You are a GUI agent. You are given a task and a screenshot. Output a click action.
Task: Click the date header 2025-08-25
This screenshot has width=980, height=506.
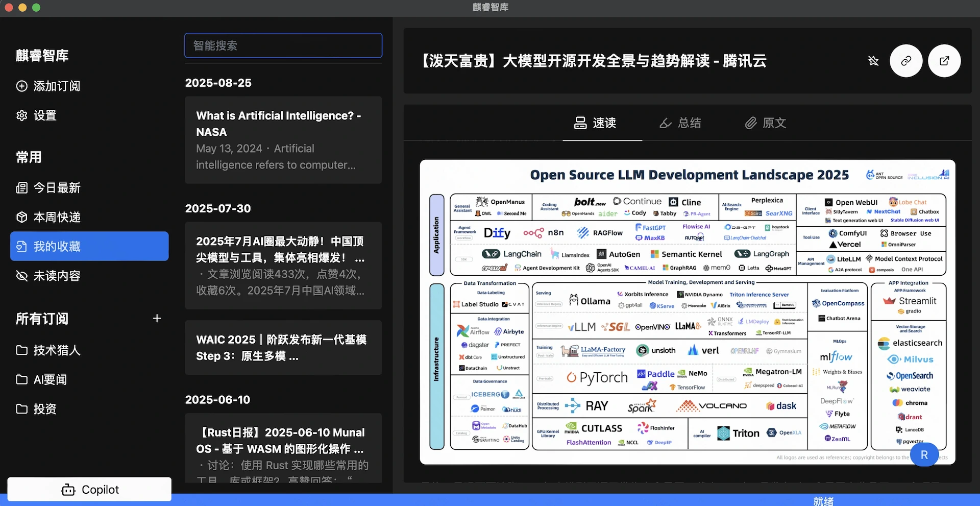click(218, 83)
